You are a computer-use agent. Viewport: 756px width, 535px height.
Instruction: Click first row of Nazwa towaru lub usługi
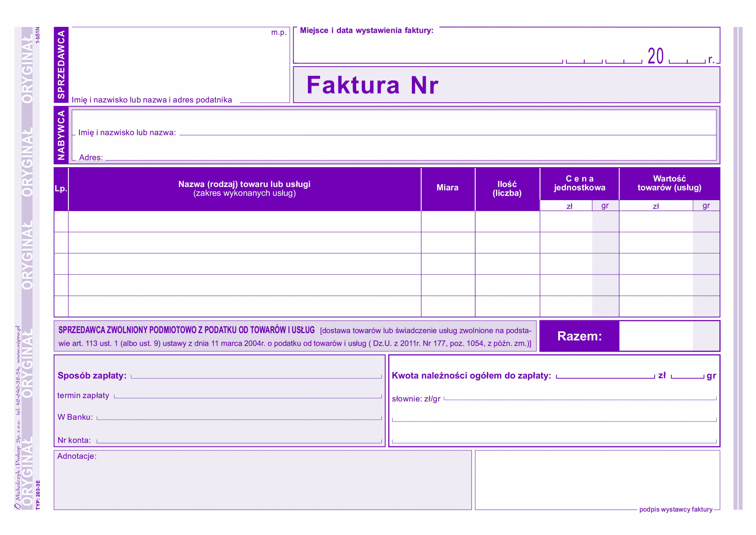click(244, 221)
